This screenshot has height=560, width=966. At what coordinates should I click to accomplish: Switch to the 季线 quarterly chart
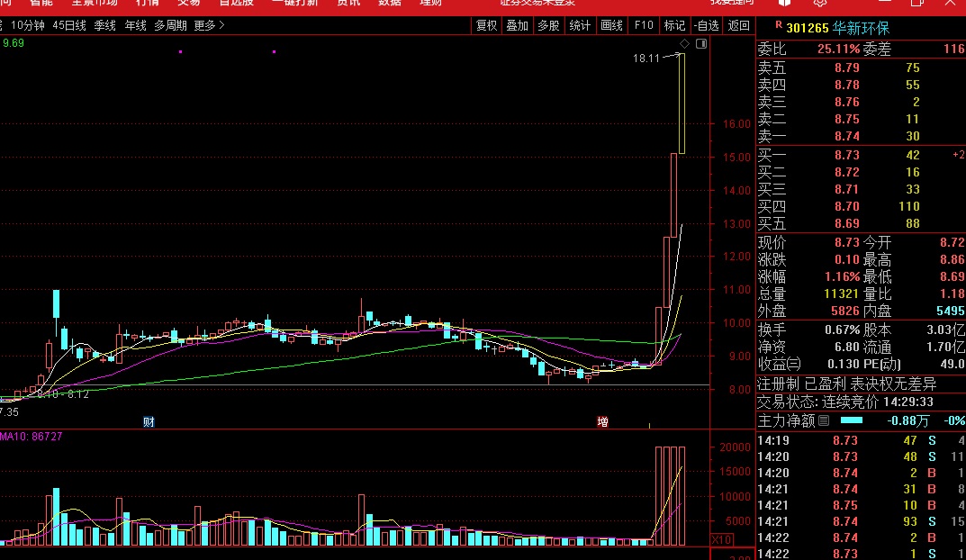pyautogui.click(x=104, y=25)
